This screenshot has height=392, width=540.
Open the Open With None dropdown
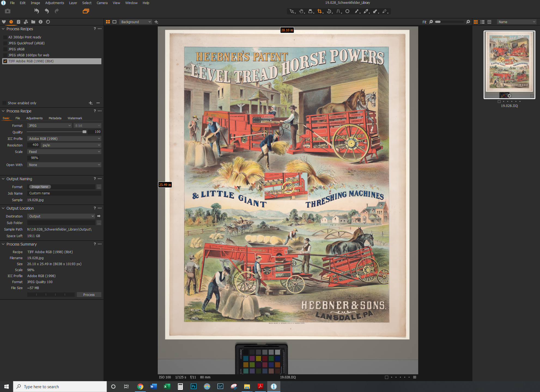point(64,165)
